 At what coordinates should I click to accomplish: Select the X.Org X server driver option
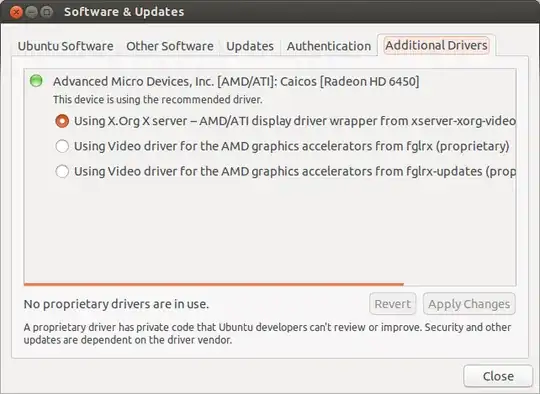click(62, 121)
